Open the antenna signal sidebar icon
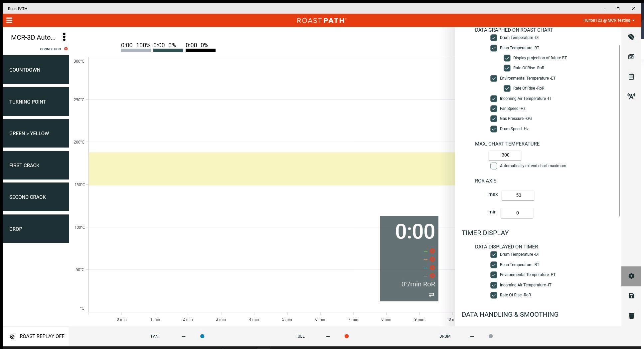This screenshot has height=349, width=644. pyautogui.click(x=631, y=96)
